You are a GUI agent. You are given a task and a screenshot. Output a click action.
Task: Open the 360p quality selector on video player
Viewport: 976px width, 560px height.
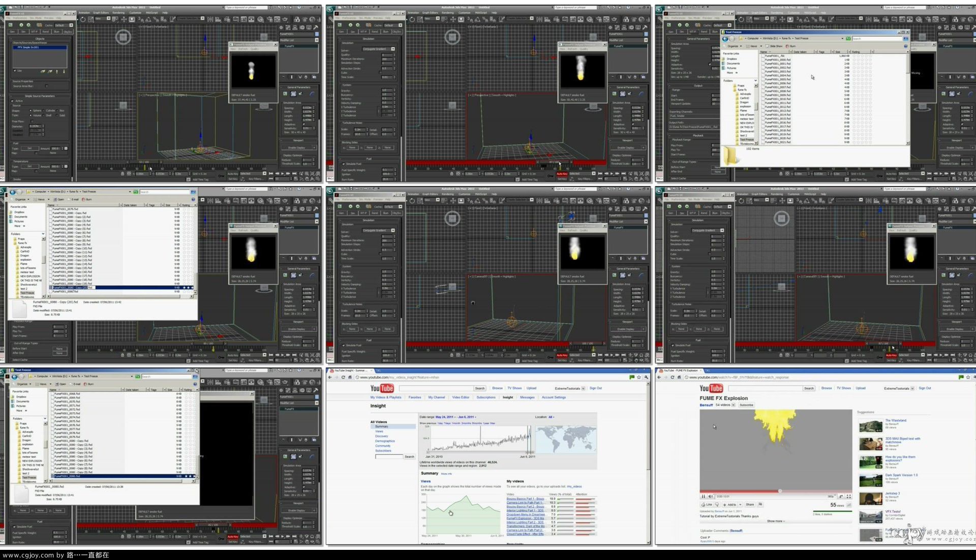click(x=831, y=496)
